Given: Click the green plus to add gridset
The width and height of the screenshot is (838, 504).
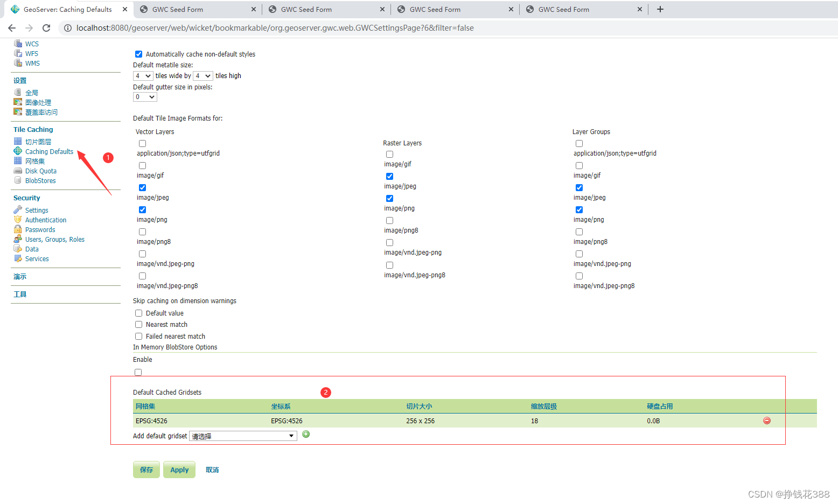Looking at the screenshot, I should pos(305,433).
